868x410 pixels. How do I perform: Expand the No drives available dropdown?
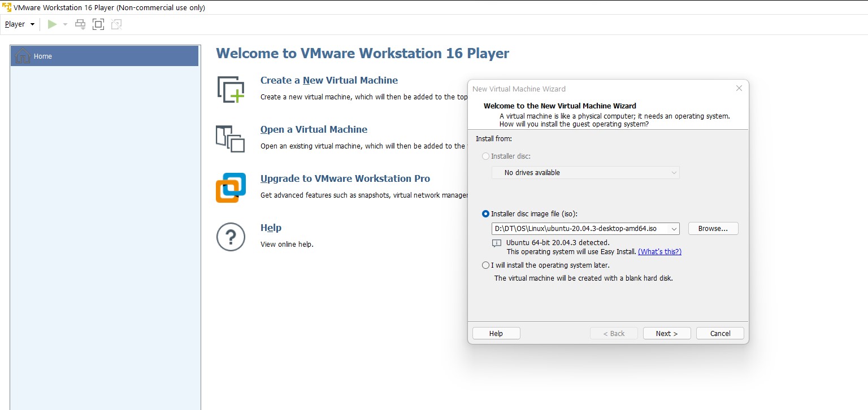[x=585, y=172]
